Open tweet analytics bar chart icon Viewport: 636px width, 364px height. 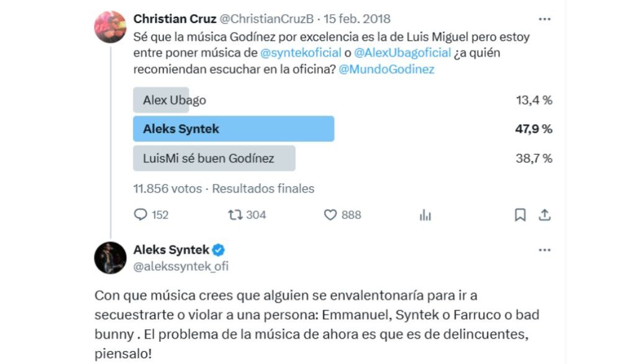[x=425, y=215]
